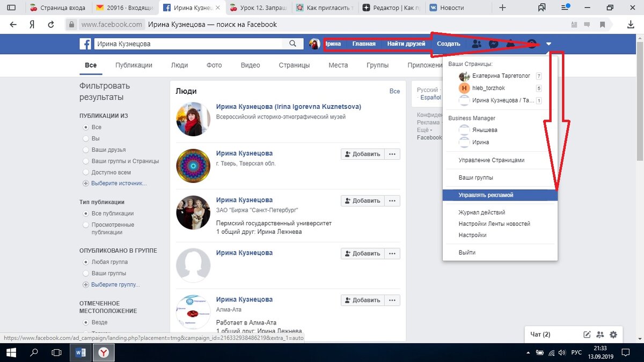This screenshot has height=362, width=644.
Task: Add the Ирина Кузнецова from Тверь
Action: (362, 154)
